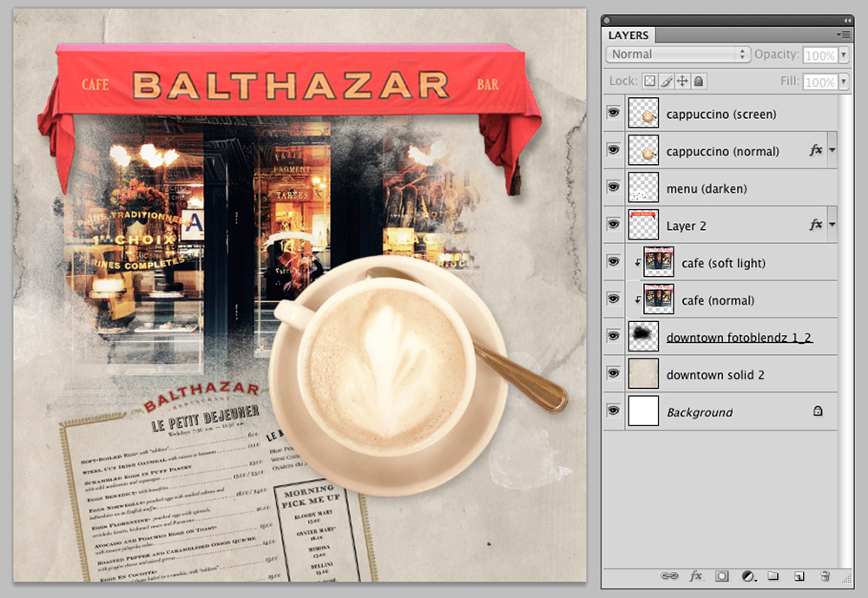
Task: Select the cafe (normal) layer name
Action: pyautogui.click(x=718, y=300)
